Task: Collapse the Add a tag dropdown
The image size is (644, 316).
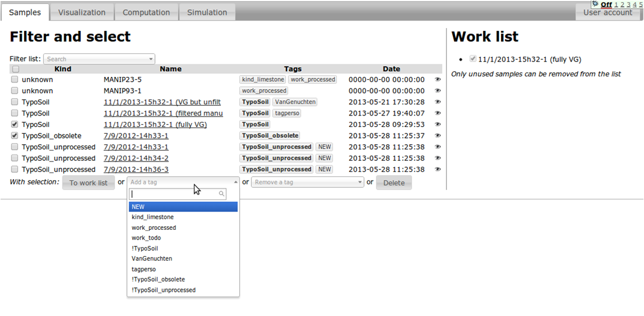Action: click(183, 182)
